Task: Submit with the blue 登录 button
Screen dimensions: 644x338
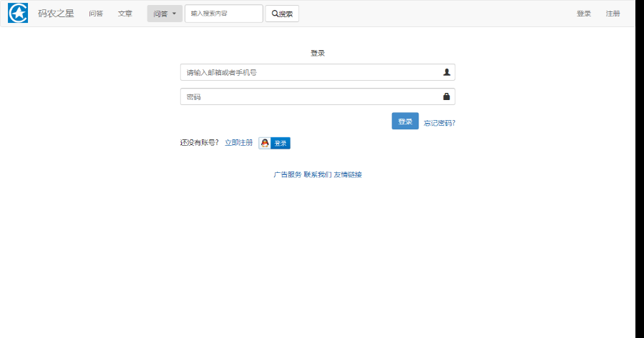Action: click(405, 121)
